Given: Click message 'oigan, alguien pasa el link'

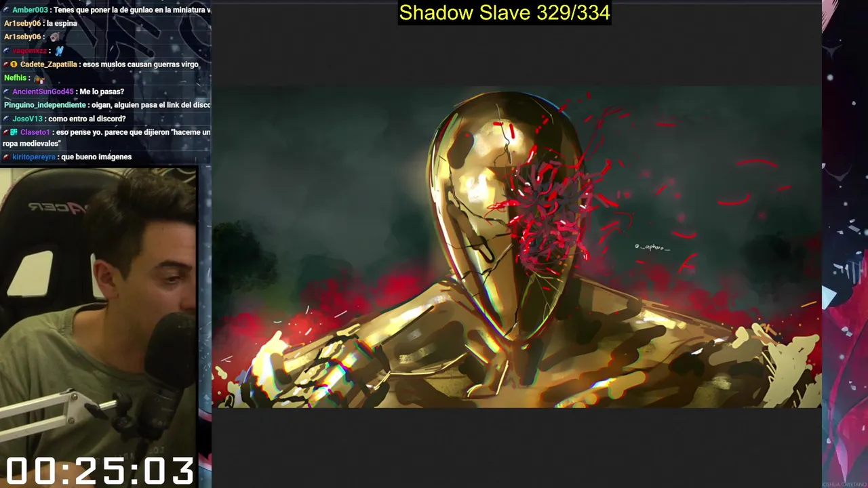Looking at the screenshot, I should [x=151, y=105].
